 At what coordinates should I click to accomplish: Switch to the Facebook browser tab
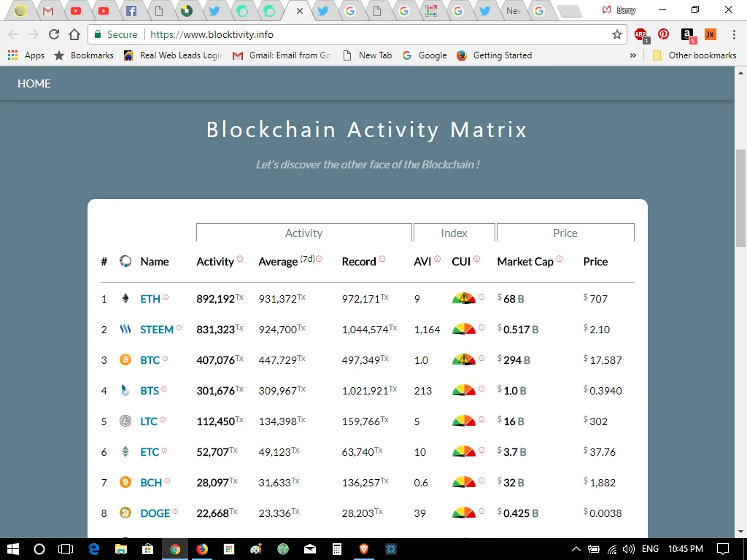131,10
